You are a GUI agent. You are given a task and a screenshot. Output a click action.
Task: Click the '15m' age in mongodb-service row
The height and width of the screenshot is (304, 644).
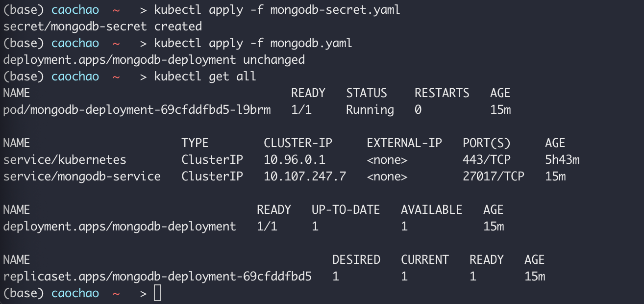click(x=555, y=177)
